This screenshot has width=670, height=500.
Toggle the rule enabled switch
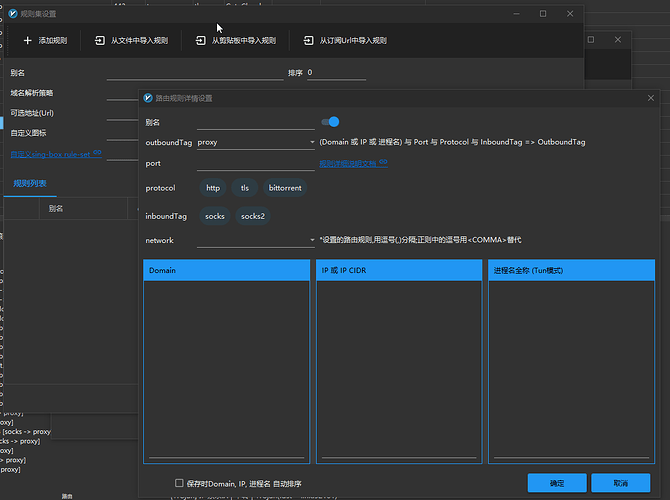coord(330,122)
